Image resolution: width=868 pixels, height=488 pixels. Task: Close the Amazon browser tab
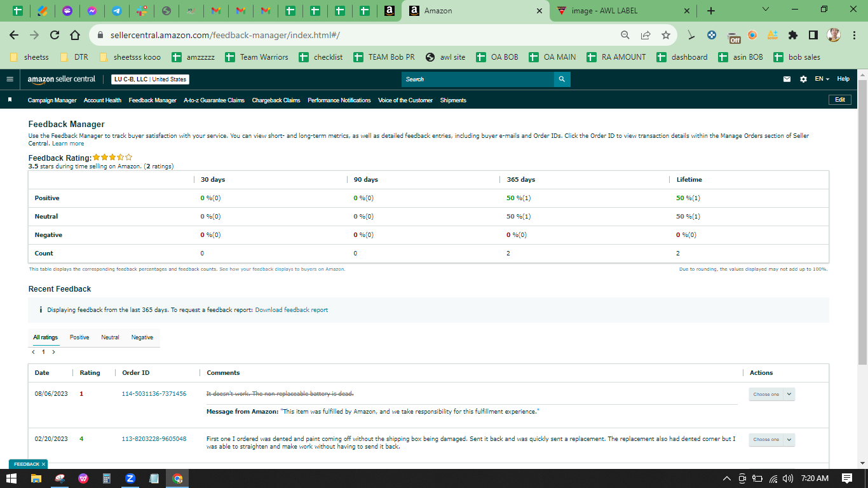tap(539, 11)
